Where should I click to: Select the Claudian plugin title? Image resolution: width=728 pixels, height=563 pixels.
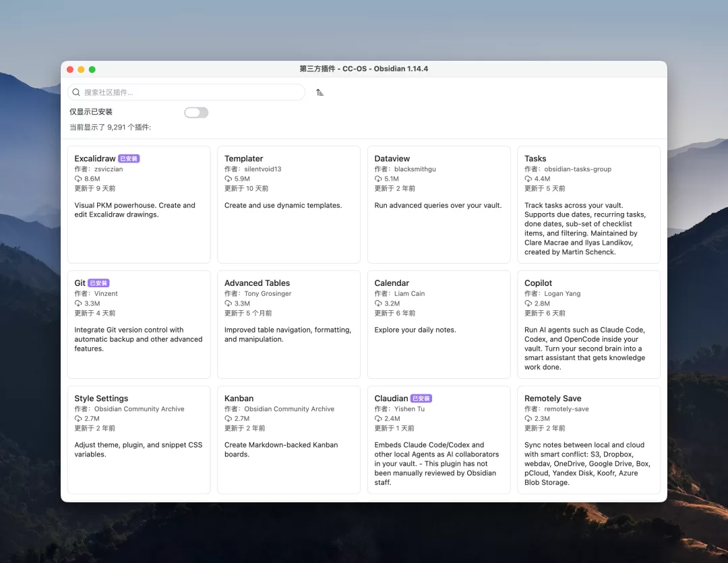(x=392, y=398)
